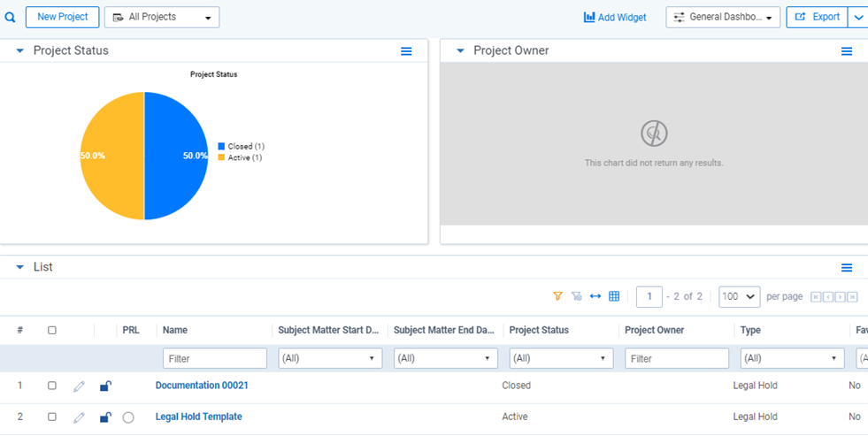Edit Documentation 00021 with pencil icon

(79, 386)
